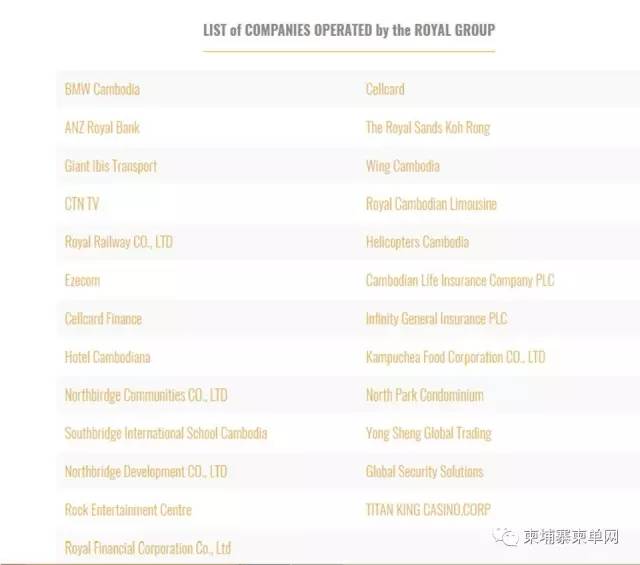The height and width of the screenshot is (565, 640).
Task: Open Royal Railway CO., LTD
Action: click(118, 242)
